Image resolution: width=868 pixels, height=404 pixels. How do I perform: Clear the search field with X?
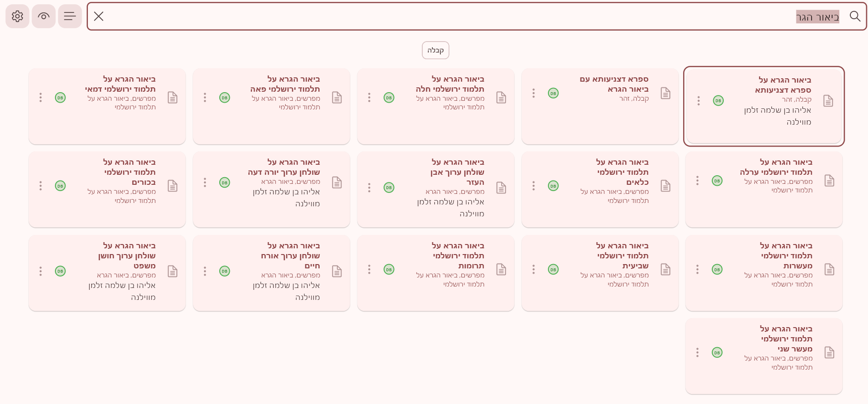point(99,16)
